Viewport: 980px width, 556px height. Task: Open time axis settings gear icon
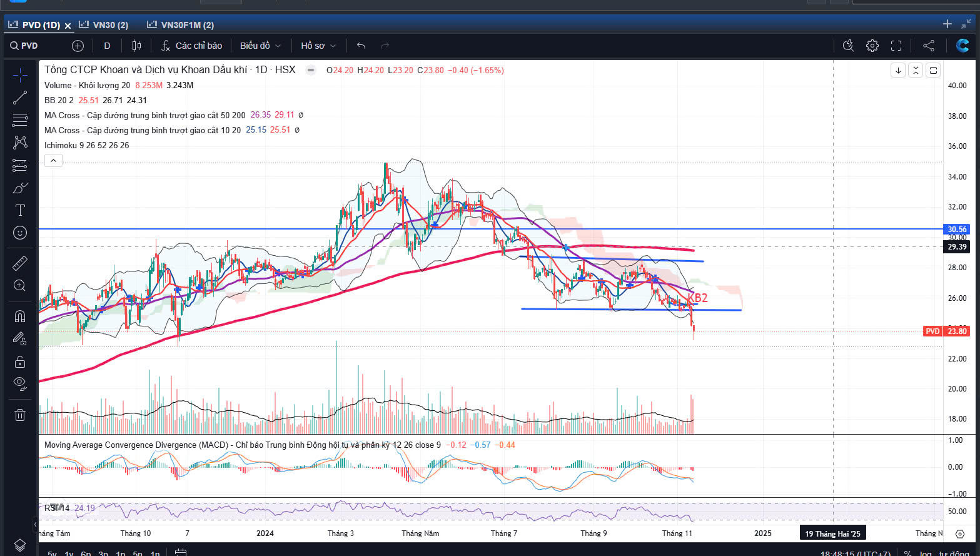960,534
